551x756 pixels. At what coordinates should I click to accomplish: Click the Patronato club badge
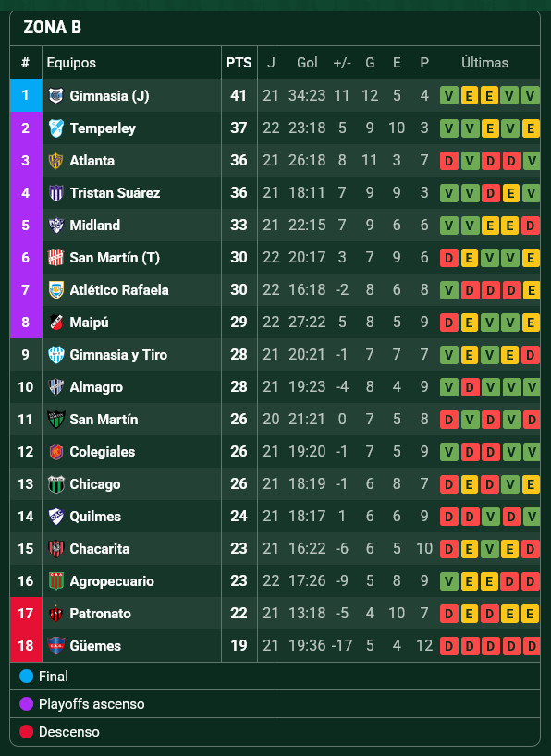click(56, 614)
